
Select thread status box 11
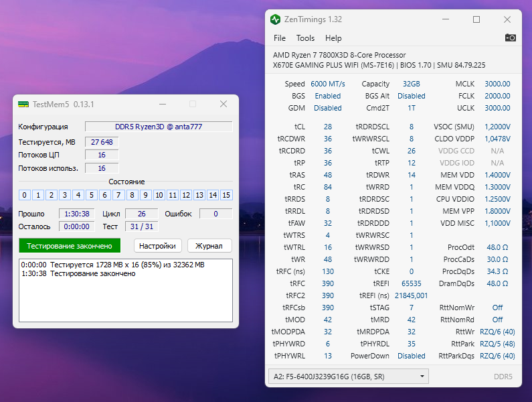tap(173, 195)
